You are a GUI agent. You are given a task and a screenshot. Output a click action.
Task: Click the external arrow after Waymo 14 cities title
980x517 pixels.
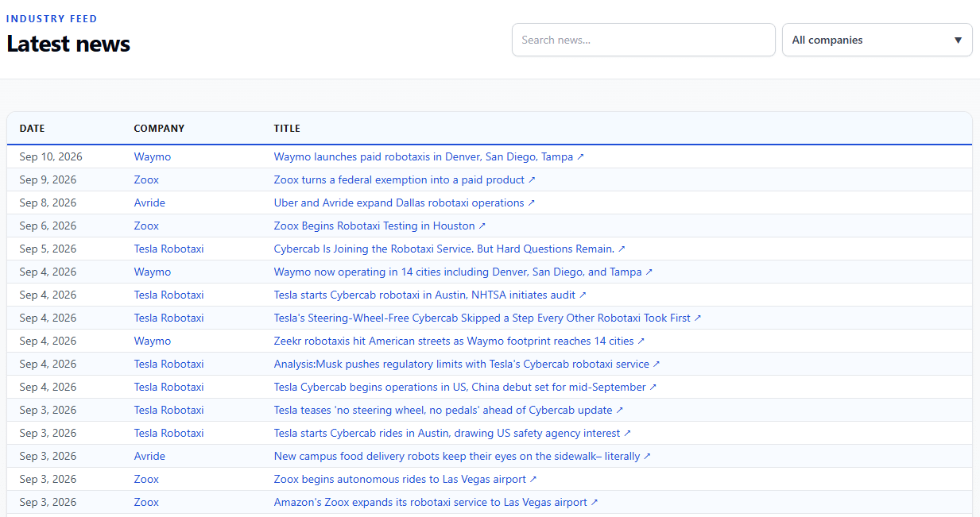pyautogui.click(x=649, y=272)
